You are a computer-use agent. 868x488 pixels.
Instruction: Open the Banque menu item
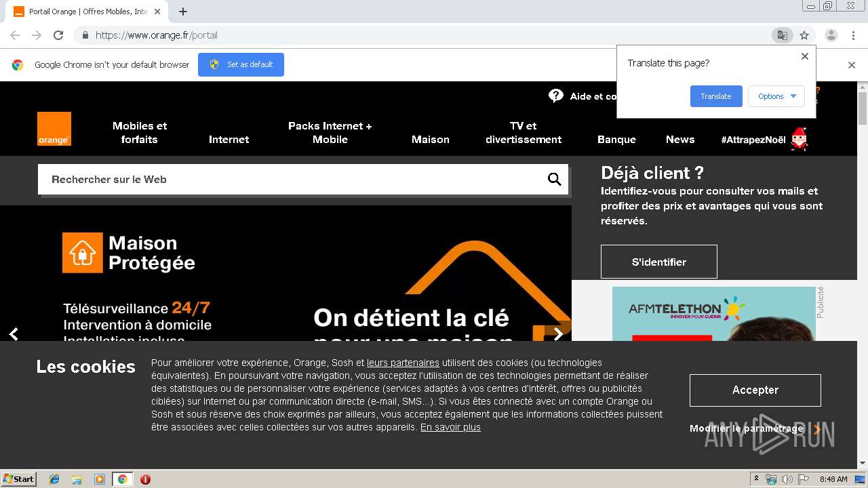click(x=616, y=140)
